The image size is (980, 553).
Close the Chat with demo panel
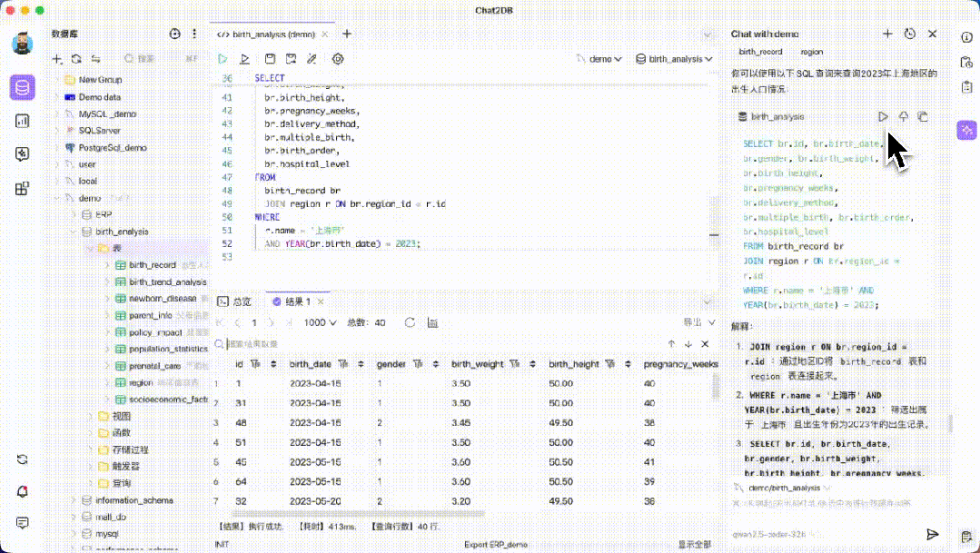click(x=932, y=34)
